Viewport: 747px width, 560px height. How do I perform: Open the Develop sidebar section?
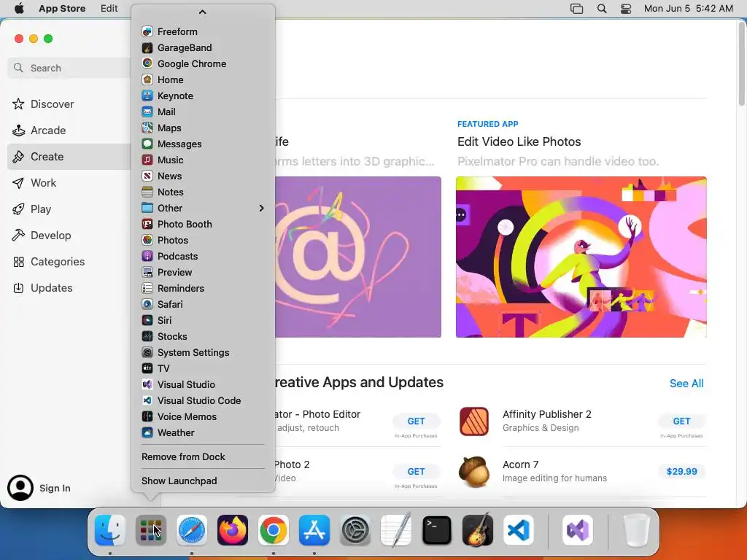69,236
